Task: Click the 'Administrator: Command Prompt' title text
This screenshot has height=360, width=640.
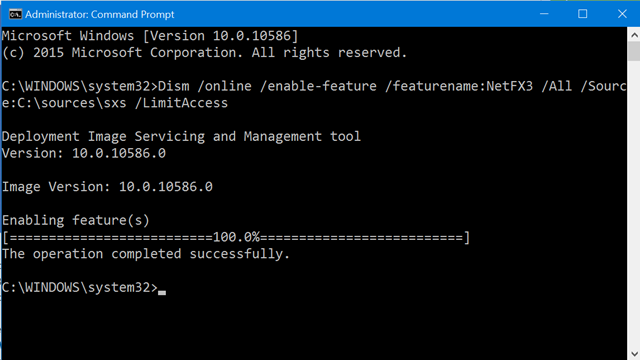Action: (100, 14)
